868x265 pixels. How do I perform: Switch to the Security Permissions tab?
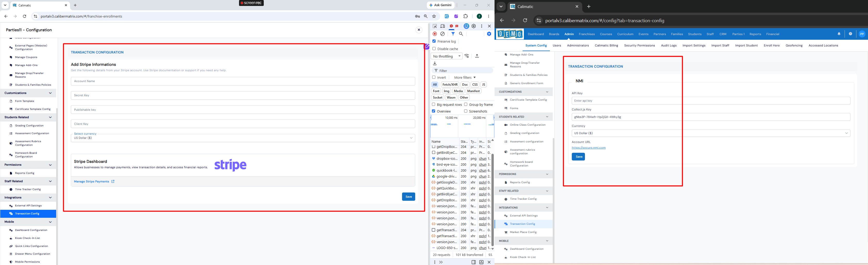point(639,46)
